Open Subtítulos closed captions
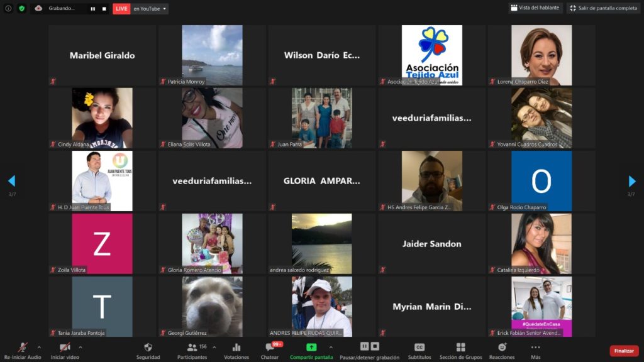This screenshot has width=644, height=362. click(x=419, y=351)
